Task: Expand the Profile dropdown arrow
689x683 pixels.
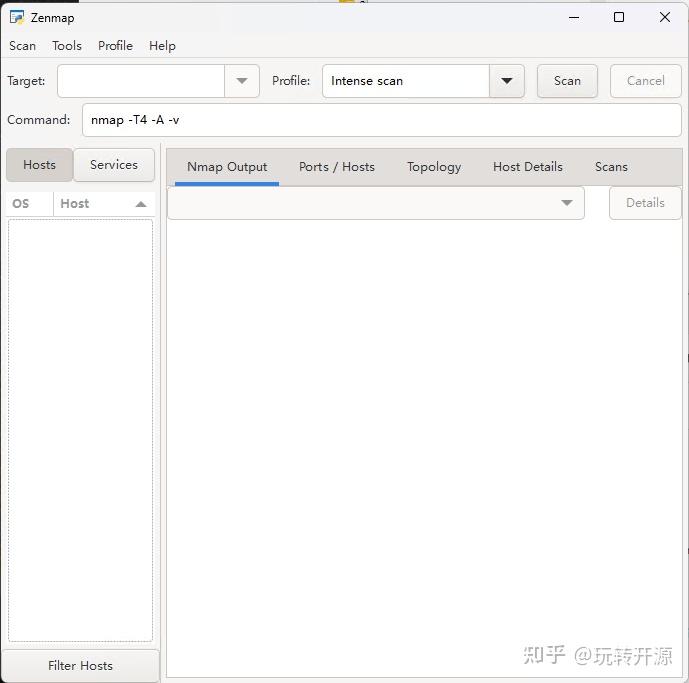Action: coord(507,81)
